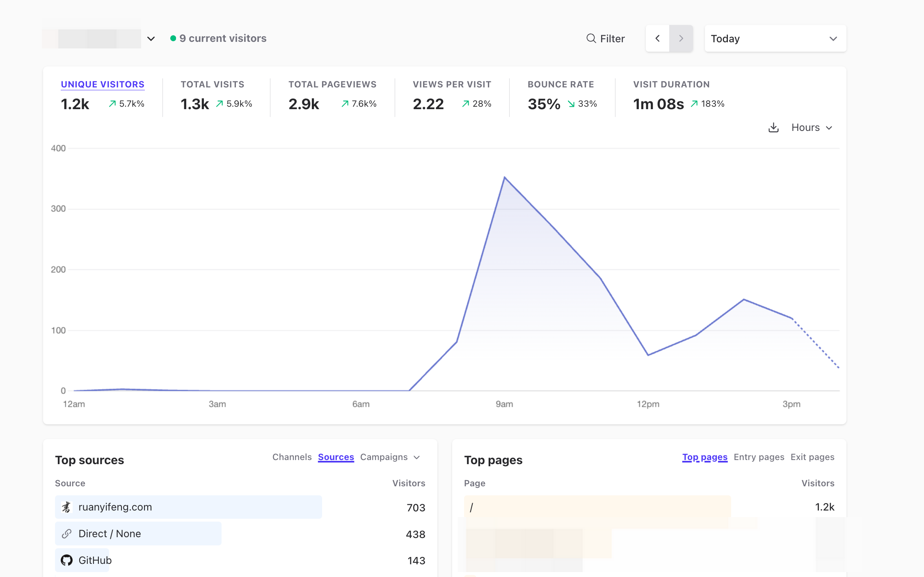
Task: Select the Visit Duration metric
Action: coord(679,95)
